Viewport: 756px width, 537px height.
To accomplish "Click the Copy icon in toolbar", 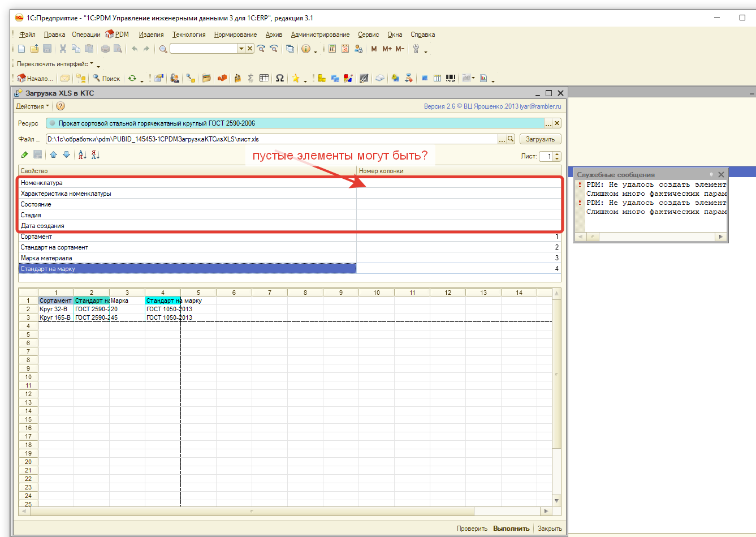I will click(76, 49).
